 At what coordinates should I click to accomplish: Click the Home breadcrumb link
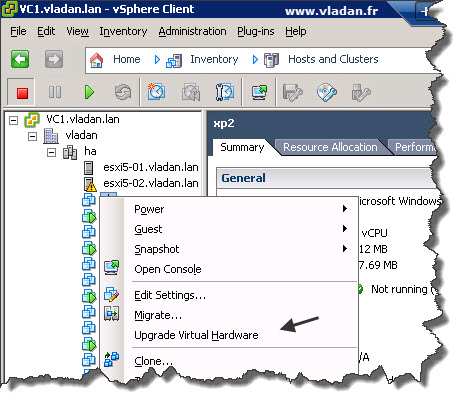coord(127,59)
